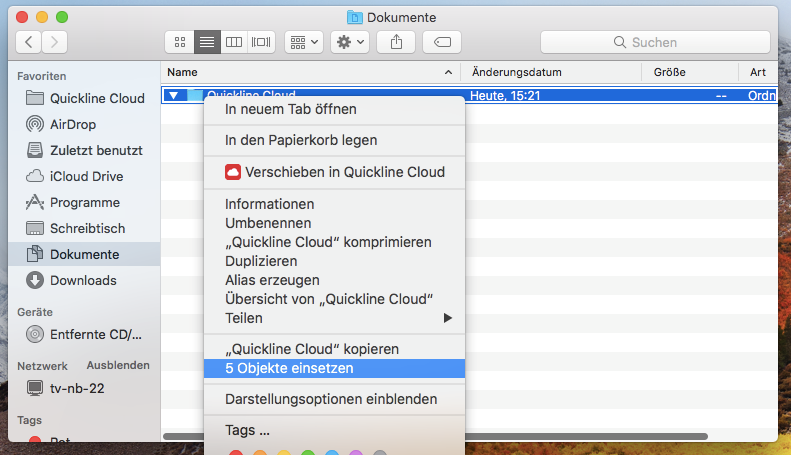Screen dimensions: 791x455
Task: Open Downloads in the sidebar
Action: 85,280
